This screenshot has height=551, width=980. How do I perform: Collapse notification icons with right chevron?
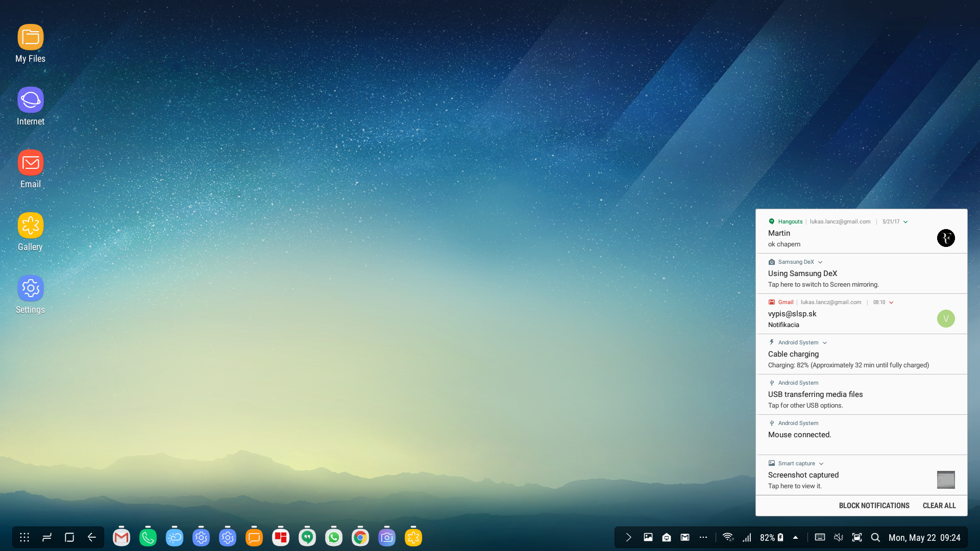[629, 537]
